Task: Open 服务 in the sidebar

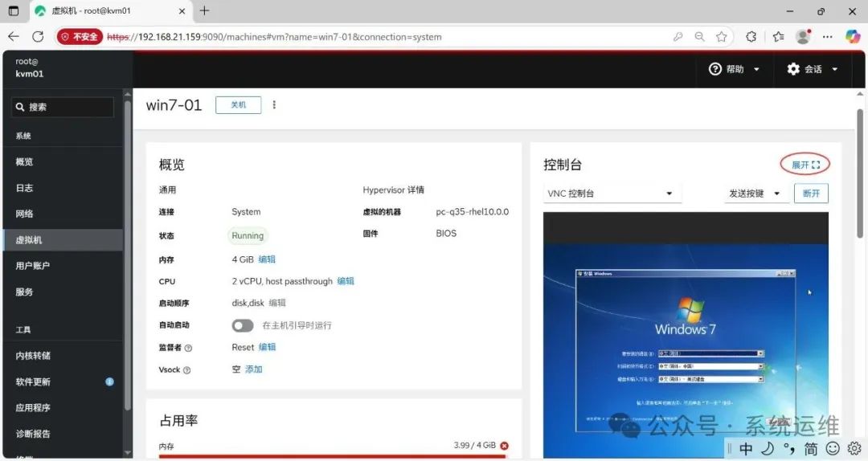Action: [x=63, y=292]
